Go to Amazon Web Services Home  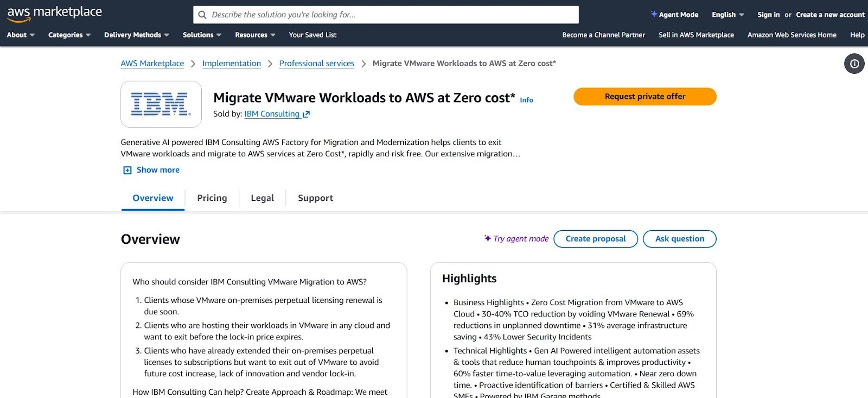coord(792,35)
